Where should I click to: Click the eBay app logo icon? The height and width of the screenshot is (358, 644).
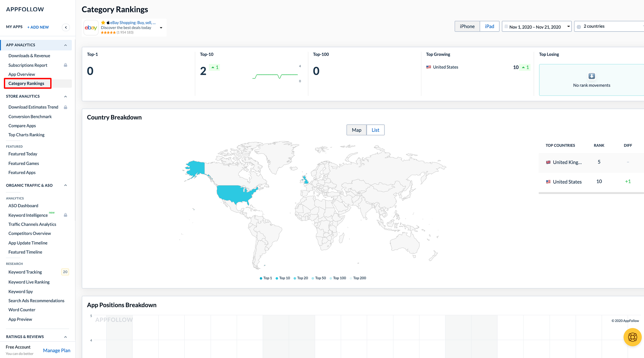pos(91,28)
